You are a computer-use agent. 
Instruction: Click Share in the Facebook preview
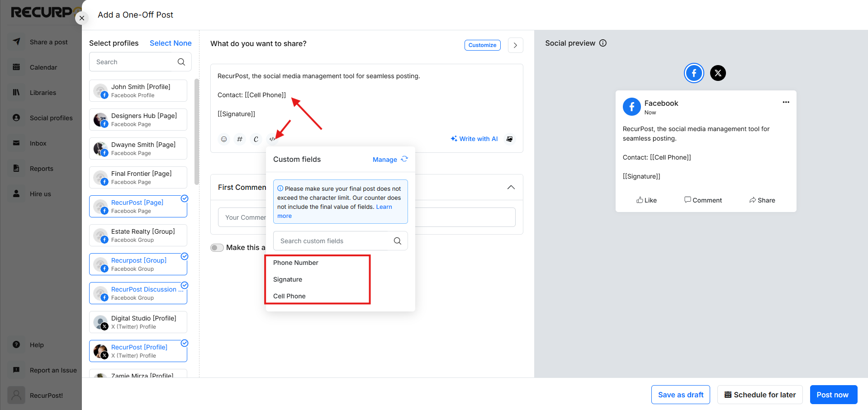pos(762,200)
